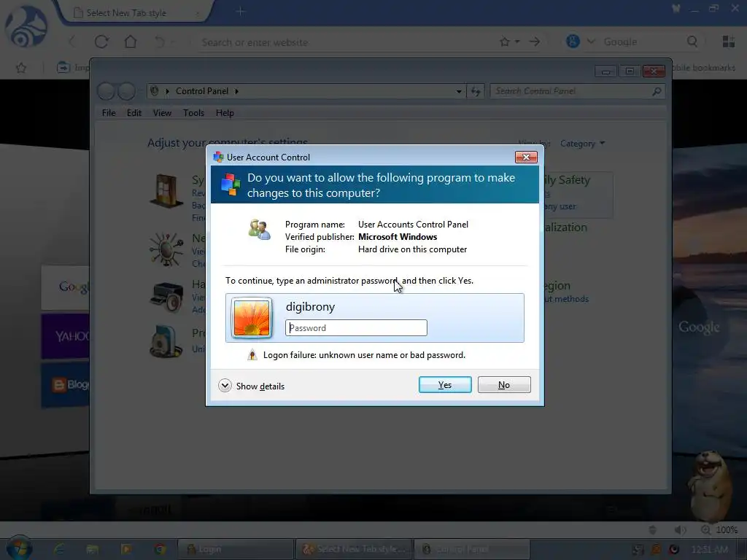Click the UAC shield icon in banner
This screenshot has width=747, height=560.
point(231,184)
